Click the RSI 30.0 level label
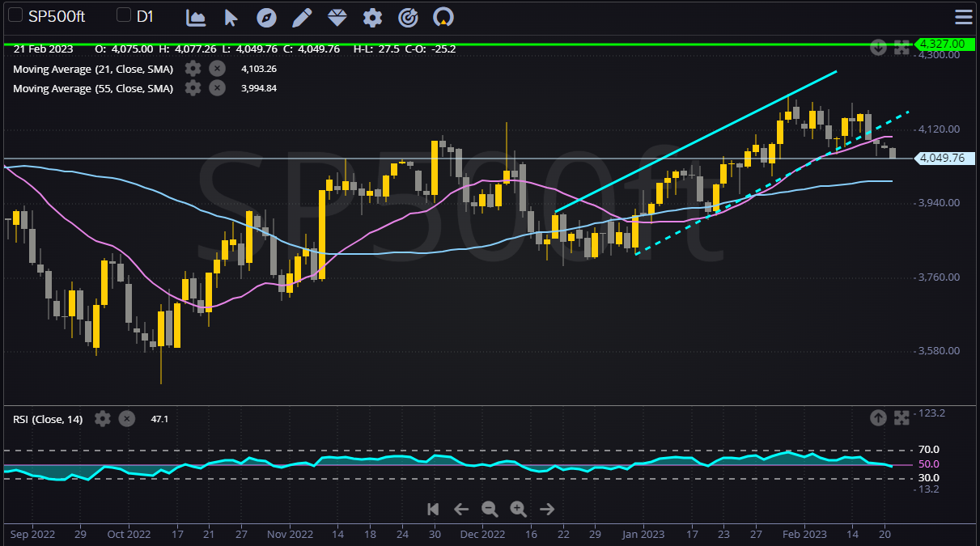The image size is (980, 546). (x=928, y=478)
